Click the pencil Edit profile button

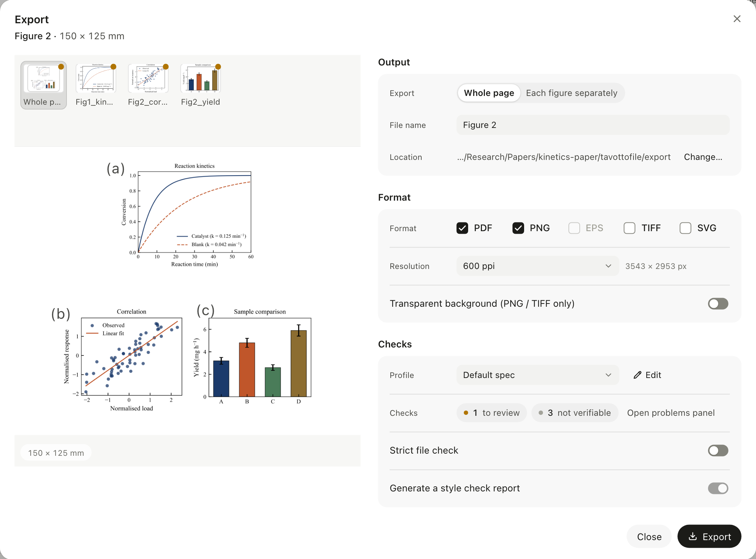[x=647, y=375]
